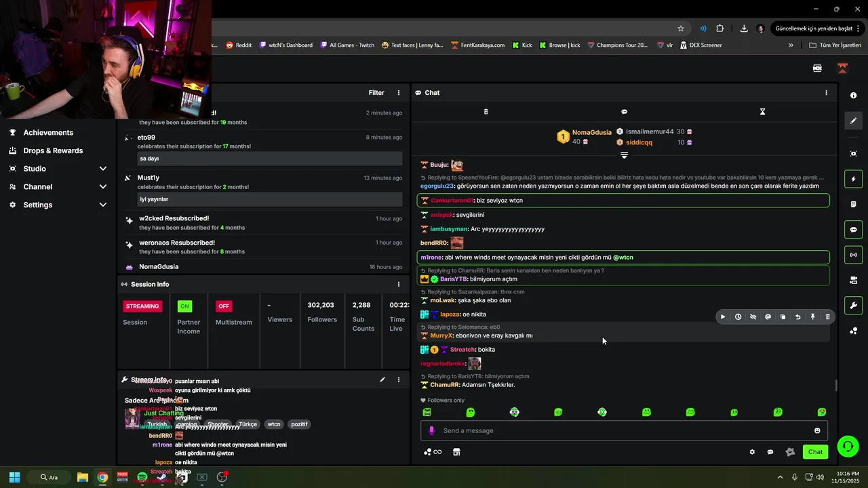Open Session Info three-dot menu
Screen dimensions: 868x488
399,284
